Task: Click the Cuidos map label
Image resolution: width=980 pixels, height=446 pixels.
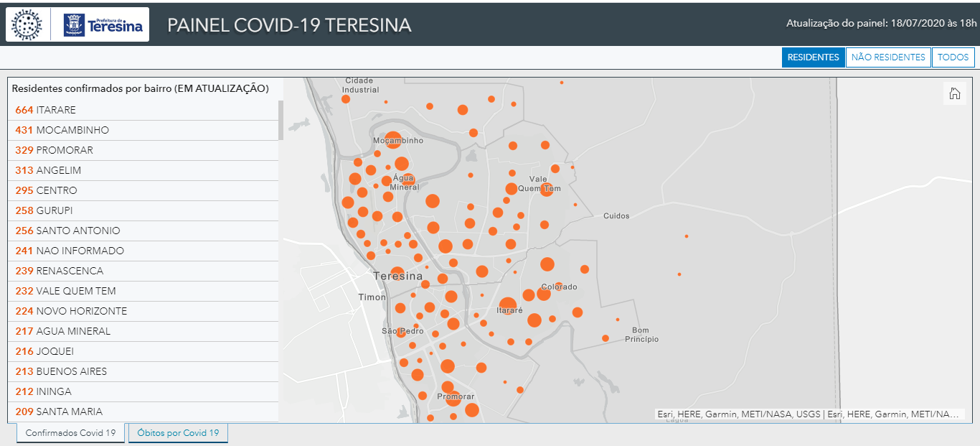Action: pyautogui.click(x=616, y=215)
